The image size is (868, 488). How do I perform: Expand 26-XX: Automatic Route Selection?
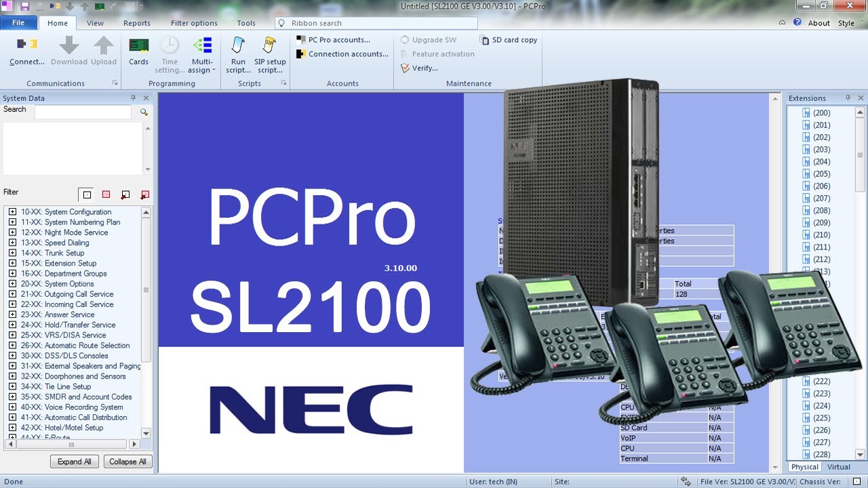pyautogui.click(x=12, y=346)
